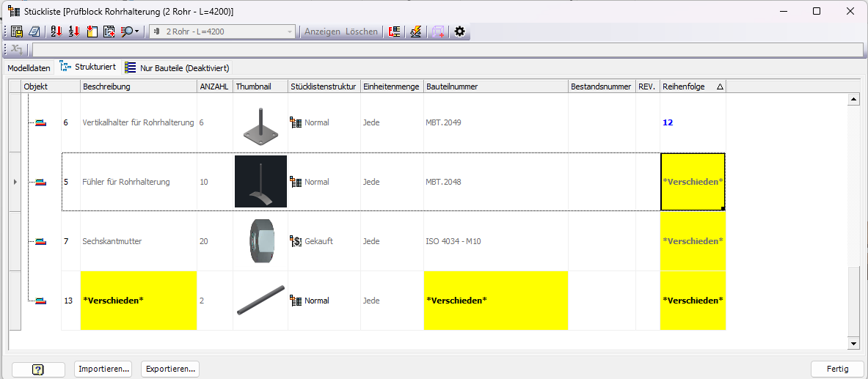The width and height of the screenshot is (868, 379).
Task: Click the ANZAHL column header
Action: [x=215, y=87]
